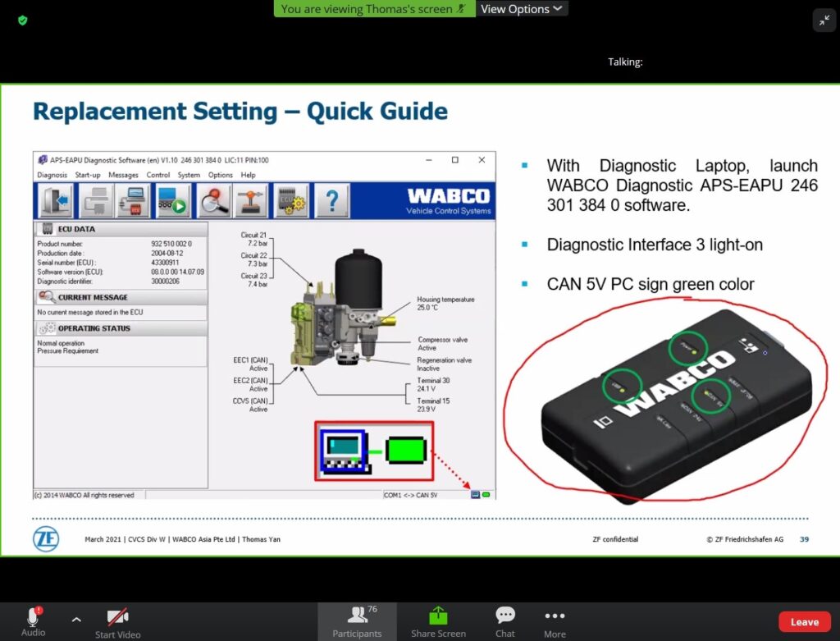The image size is (840, 641).
Task: Open the More options menu
Action: click(555, 623)
